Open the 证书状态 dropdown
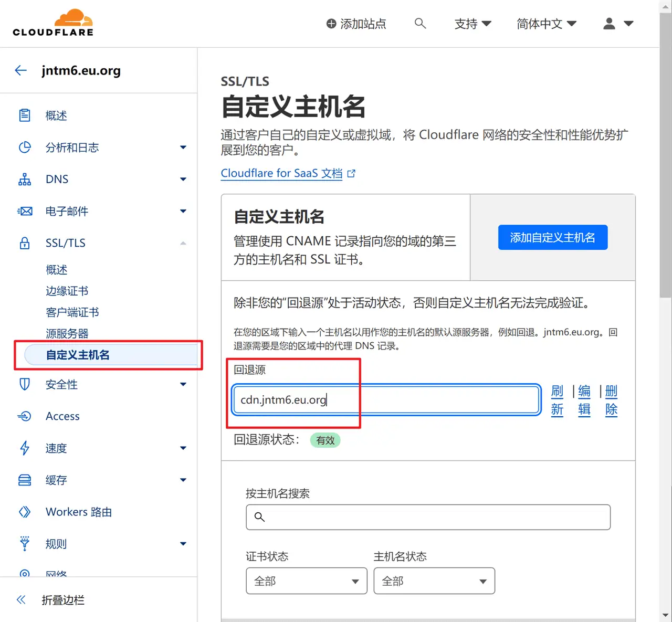Image resolution: width=672 pixels, height=622 pixels. (x=306, y=581)
